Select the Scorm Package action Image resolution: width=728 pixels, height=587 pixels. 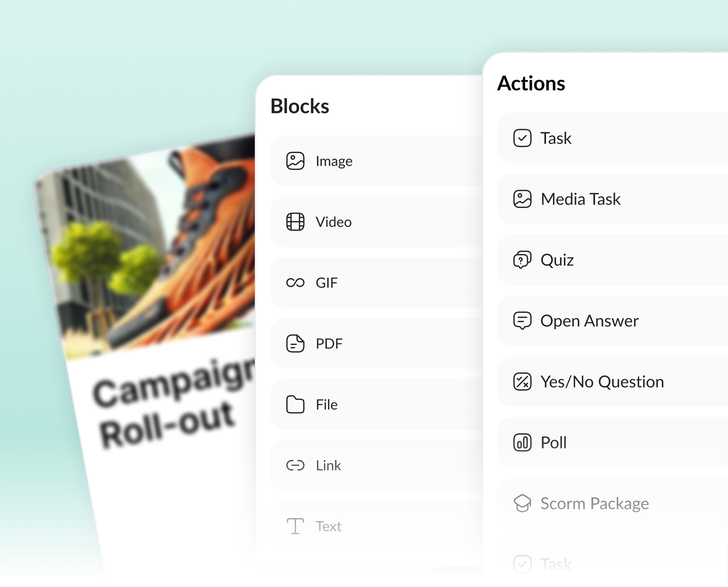pyautogui.click(x=594, y=504)
